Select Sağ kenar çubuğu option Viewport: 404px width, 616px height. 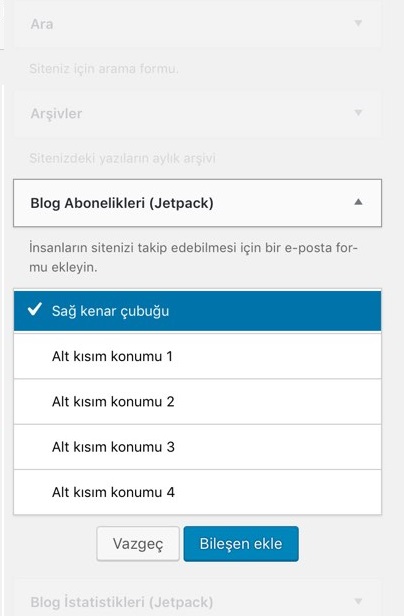(x=197, y=311)
